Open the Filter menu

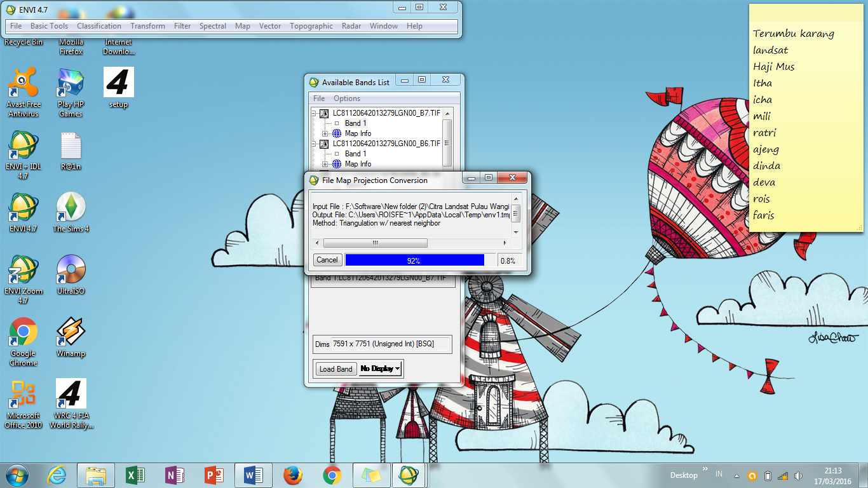point(182,26)
